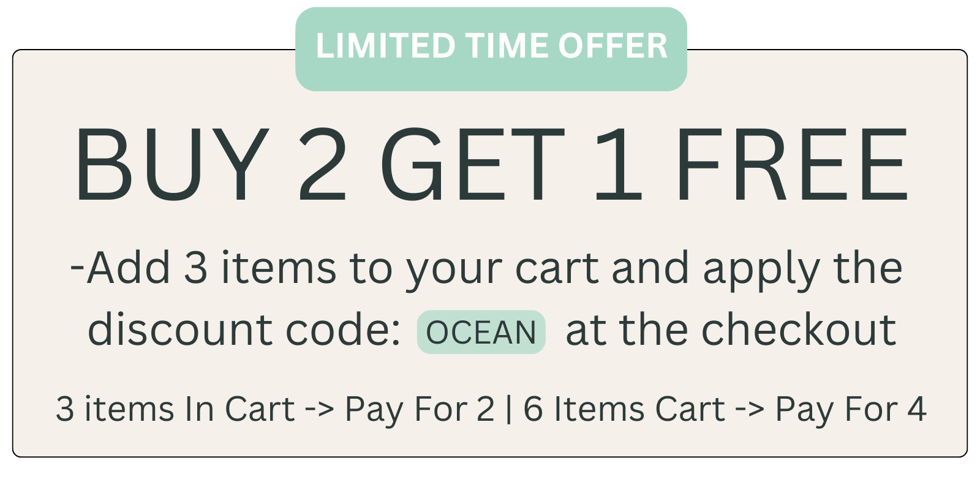The image size is (980, 490).
Task: Click the arrow after '6 Items Cart'
Action: point(750,409)
